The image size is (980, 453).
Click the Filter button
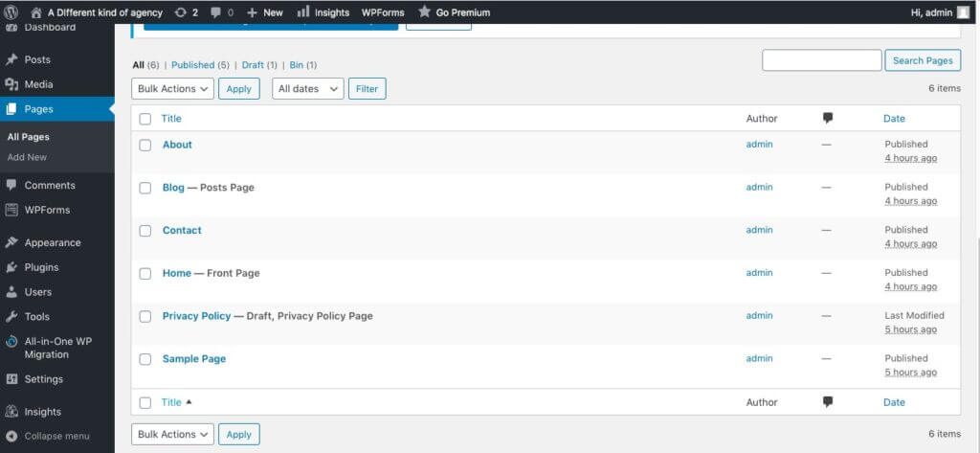point(367,89)
